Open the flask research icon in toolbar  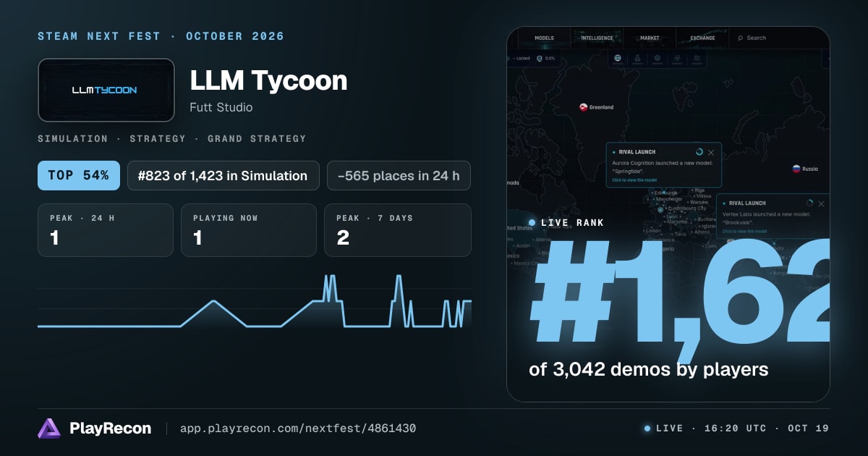pyautogui.click(x=637, y=58)
